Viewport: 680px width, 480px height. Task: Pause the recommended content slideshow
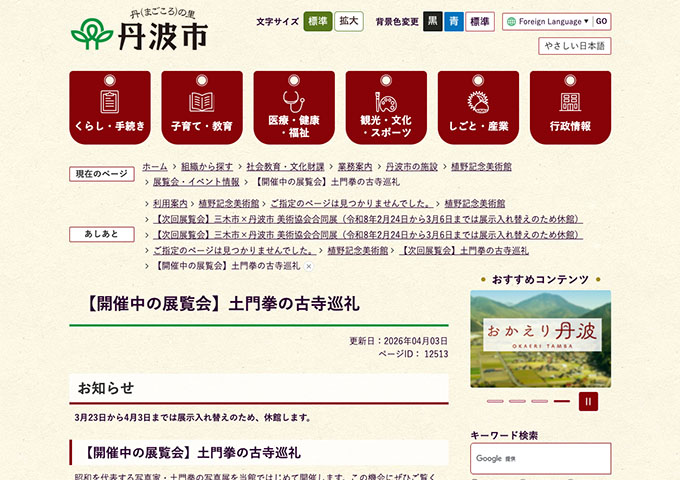coord(588,401)
